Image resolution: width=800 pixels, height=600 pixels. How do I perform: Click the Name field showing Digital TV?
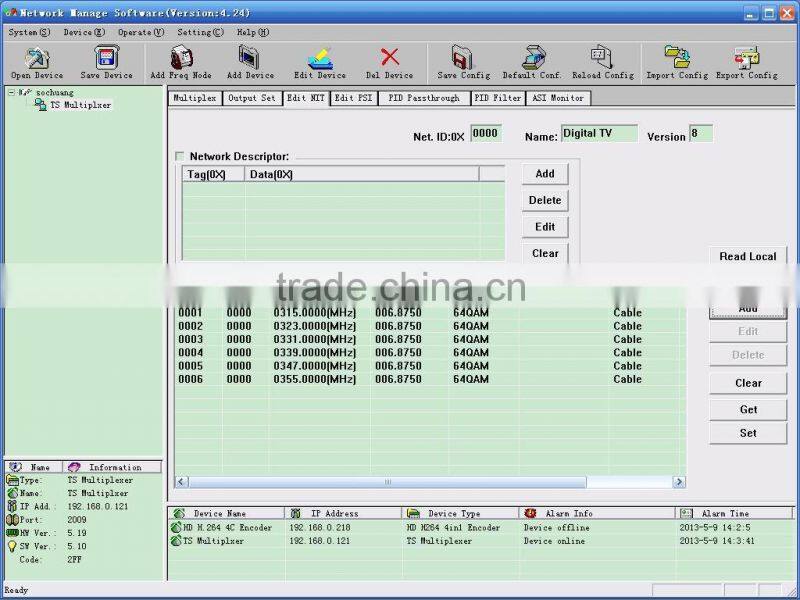(599, 133)
